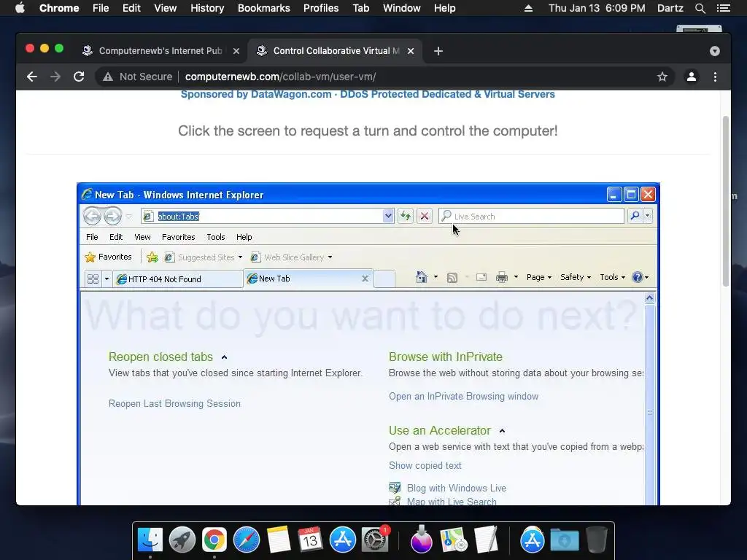
Task: Click Chrome back arrow
Action: 32,77
